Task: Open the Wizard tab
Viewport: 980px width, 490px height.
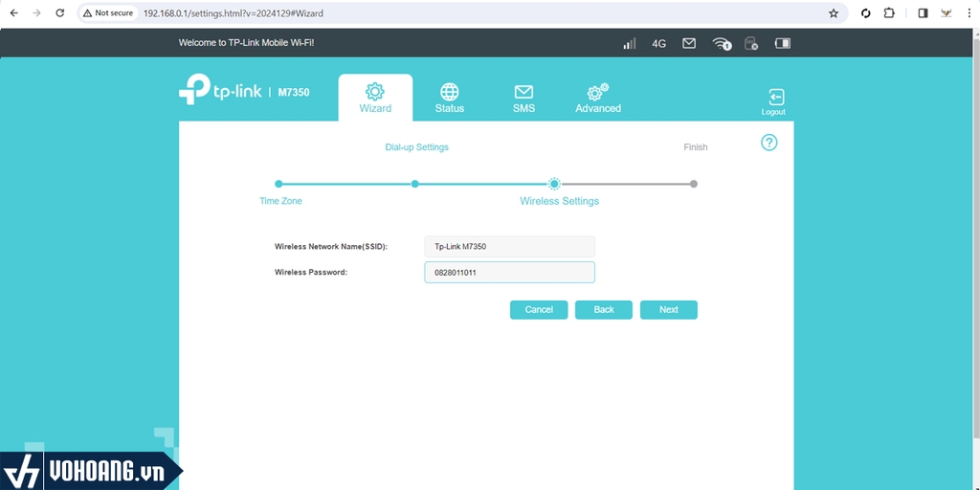Action: coord(375,99)
